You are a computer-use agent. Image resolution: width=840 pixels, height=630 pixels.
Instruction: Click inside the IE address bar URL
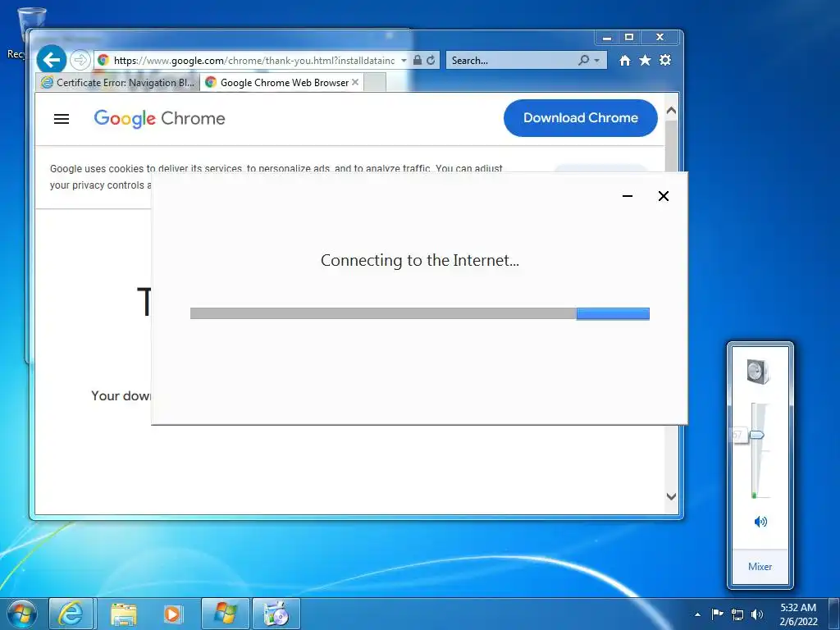(x=254, y=61)
